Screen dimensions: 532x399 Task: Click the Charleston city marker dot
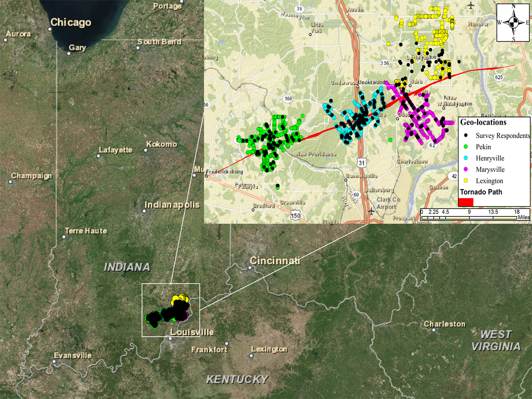[434, 330]
